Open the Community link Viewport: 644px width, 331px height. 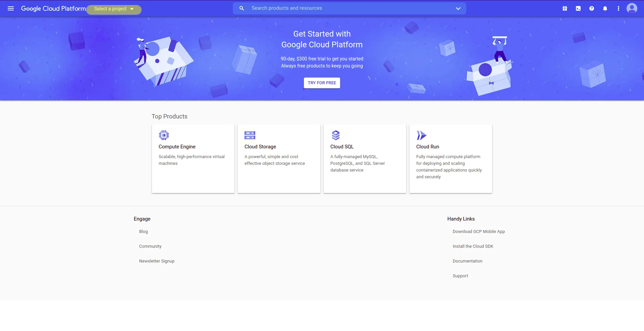(x=150, y=246)
